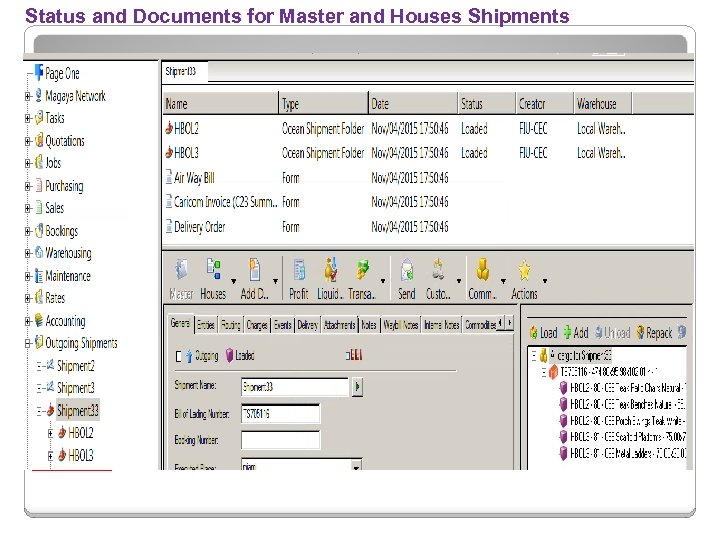Open Jobs in the sidebar tree
720x540 pixels.
53,163
